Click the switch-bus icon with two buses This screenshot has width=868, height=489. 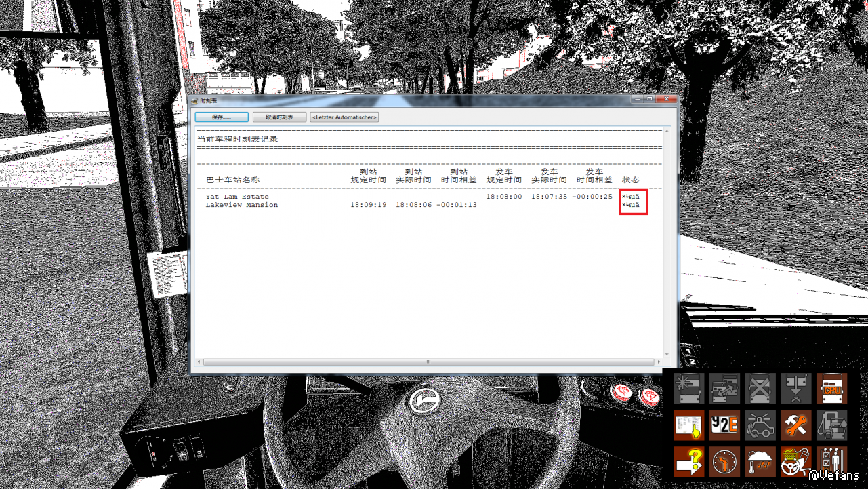724,389
